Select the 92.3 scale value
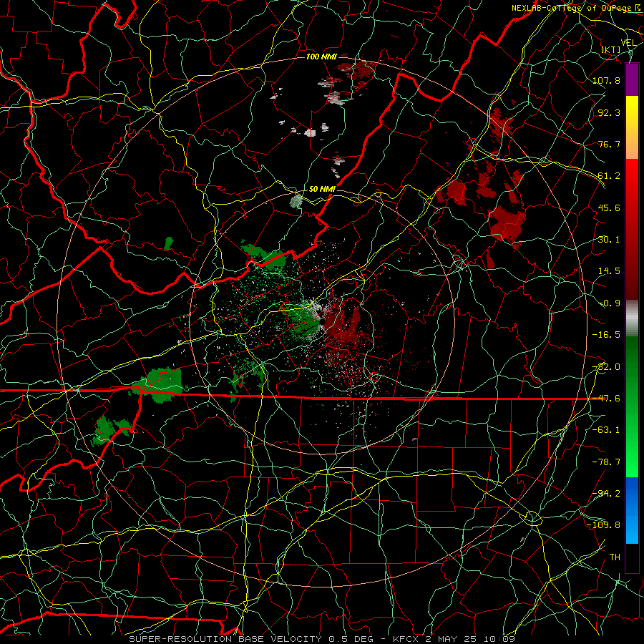The width and height of the screenshot is (644, 644). tap(609, 112)
